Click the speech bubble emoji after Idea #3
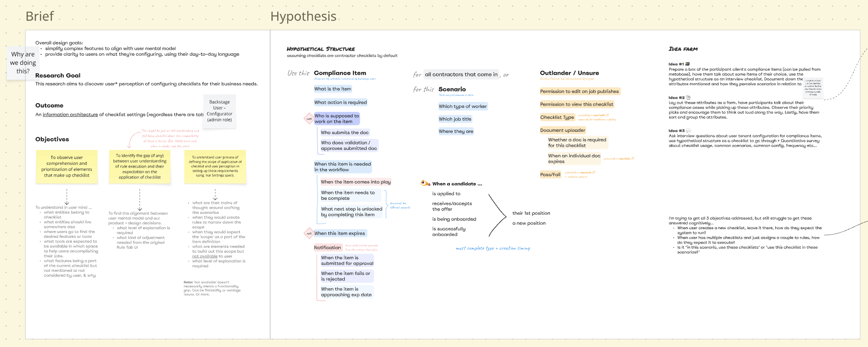The image size is (868, 347). click(688, 130)
